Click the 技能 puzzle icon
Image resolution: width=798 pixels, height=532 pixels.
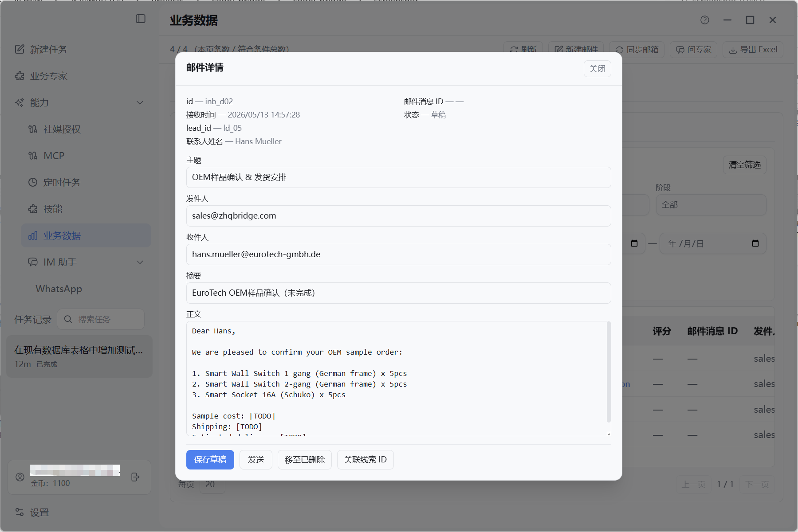[x=33, y=209]
